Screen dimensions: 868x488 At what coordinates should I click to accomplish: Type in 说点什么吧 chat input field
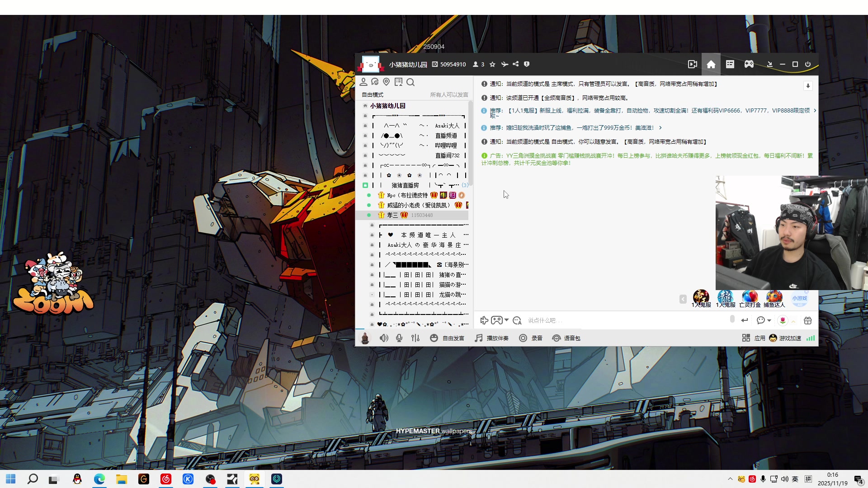click(624, 320)
